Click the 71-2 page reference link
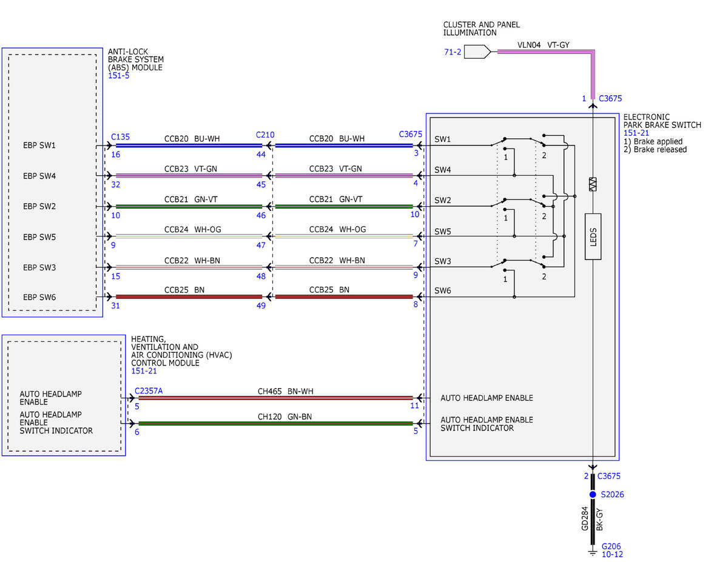Screen dimensions: 728x562 pyautogui.click(x=453, y=53)
